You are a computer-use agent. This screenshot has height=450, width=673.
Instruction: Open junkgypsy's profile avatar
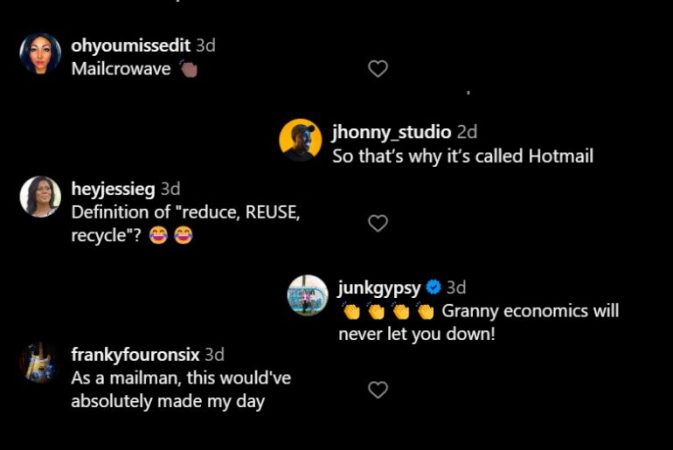pyautogui.click(x=308, y=295)
